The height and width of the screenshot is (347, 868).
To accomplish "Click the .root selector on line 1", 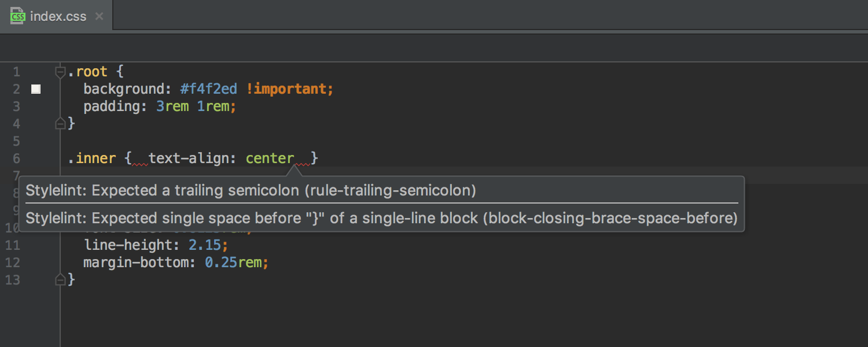I will coord(88,72).
